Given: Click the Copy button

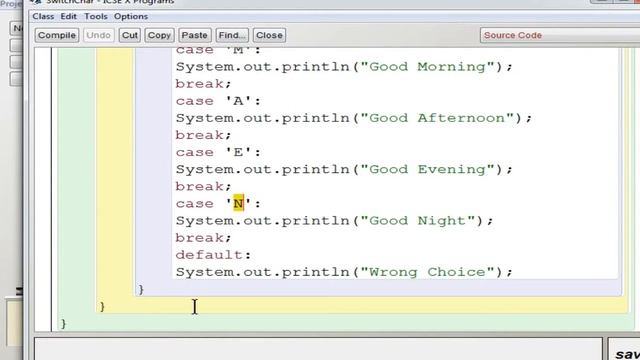Looking at the screenshot, I should coord(159,35).
